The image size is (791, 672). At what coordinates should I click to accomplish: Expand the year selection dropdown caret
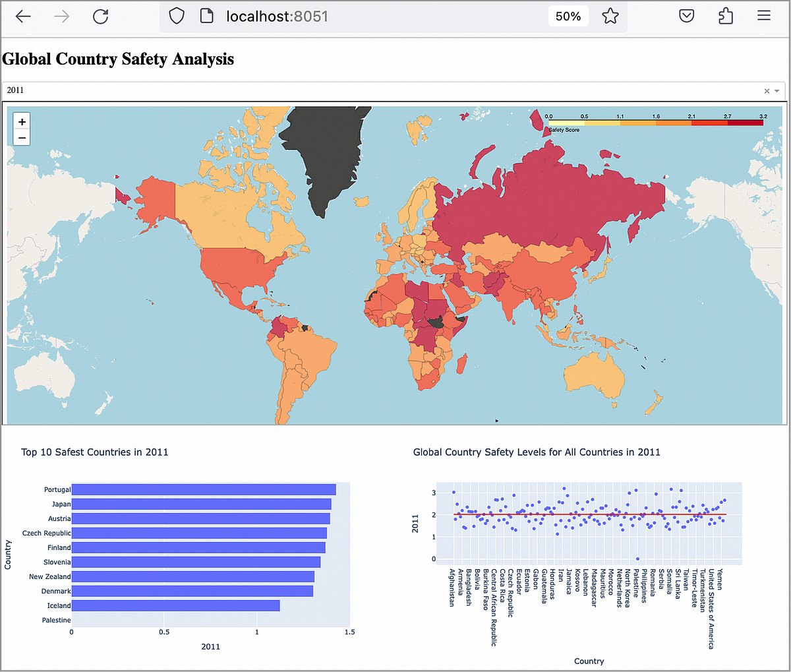click(x=777, y=91)
